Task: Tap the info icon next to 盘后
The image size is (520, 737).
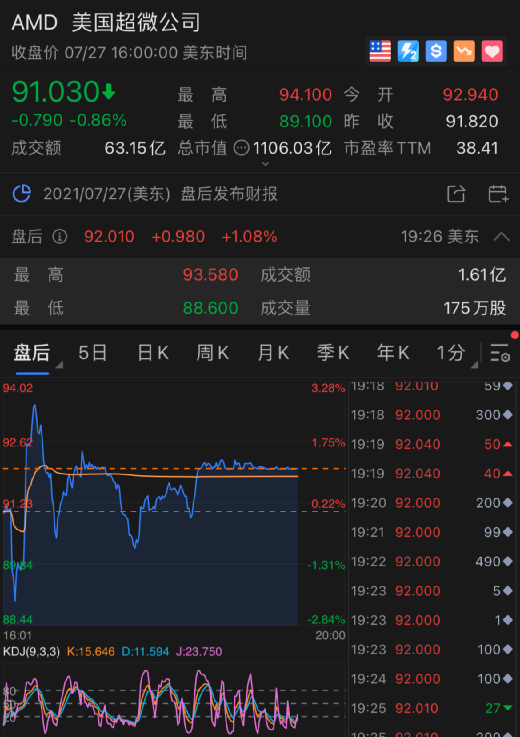Action: pyautogui.click(x=60, y=236)
